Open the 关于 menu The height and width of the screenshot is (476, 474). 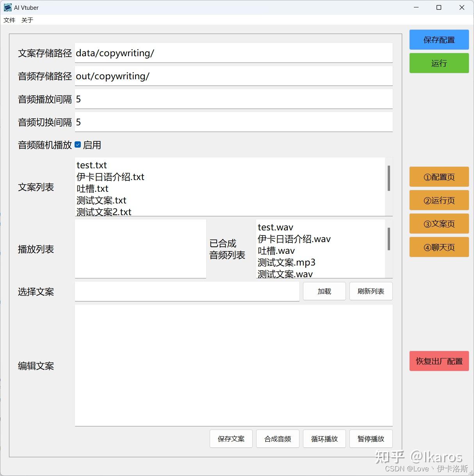[x=27, y=20]
